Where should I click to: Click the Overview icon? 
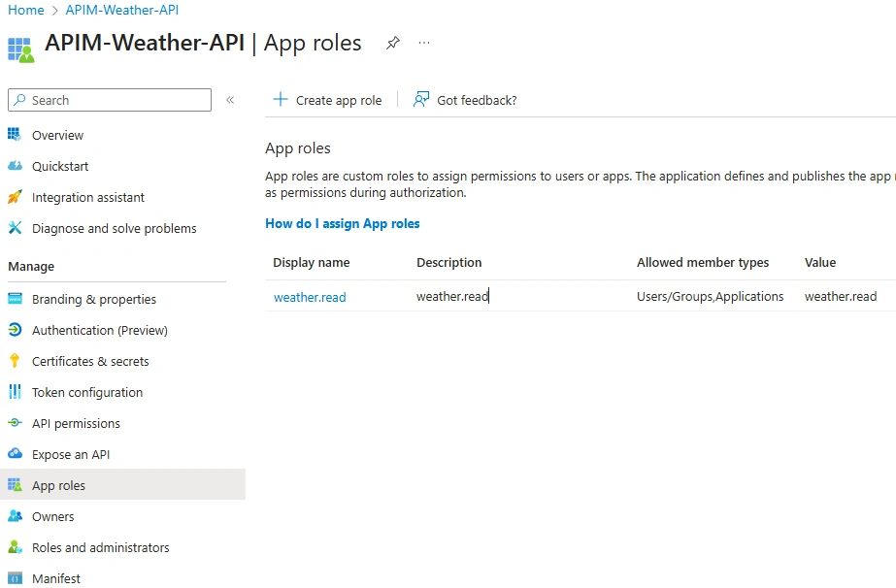[x=15, y=135]
